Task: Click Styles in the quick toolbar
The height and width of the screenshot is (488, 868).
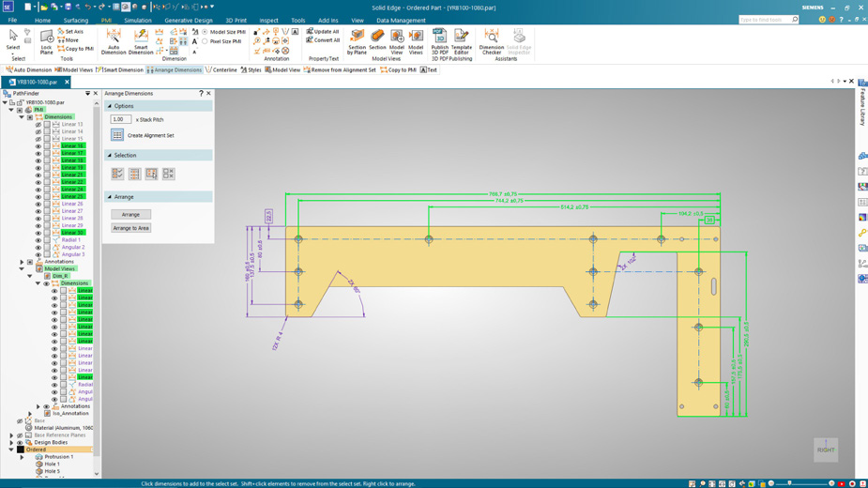Action: click(251, 69)
